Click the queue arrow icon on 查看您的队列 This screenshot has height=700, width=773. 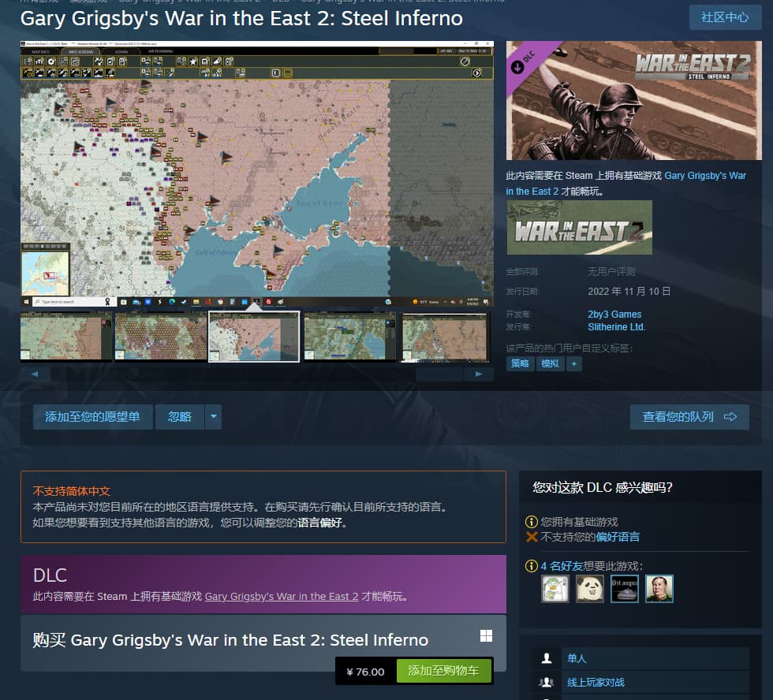(730, 417)
